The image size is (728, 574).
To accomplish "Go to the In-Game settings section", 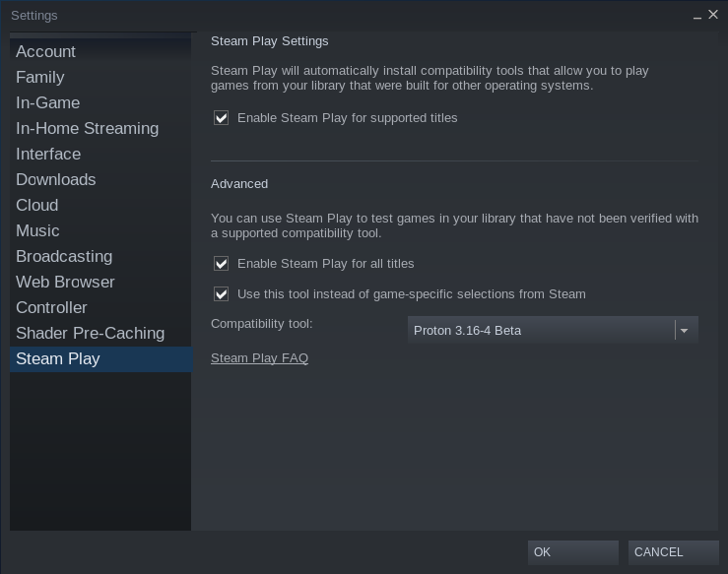I will (x=47, y=102).
